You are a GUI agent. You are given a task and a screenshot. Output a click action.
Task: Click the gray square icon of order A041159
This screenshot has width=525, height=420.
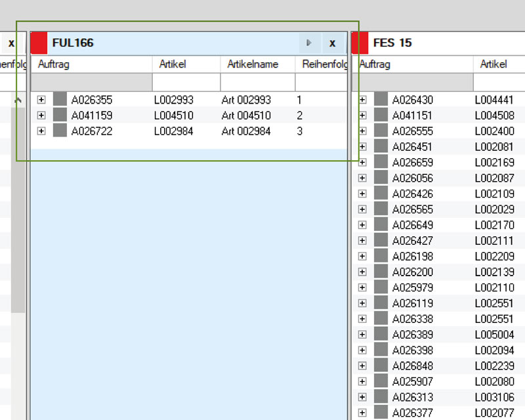pos(60,115)
